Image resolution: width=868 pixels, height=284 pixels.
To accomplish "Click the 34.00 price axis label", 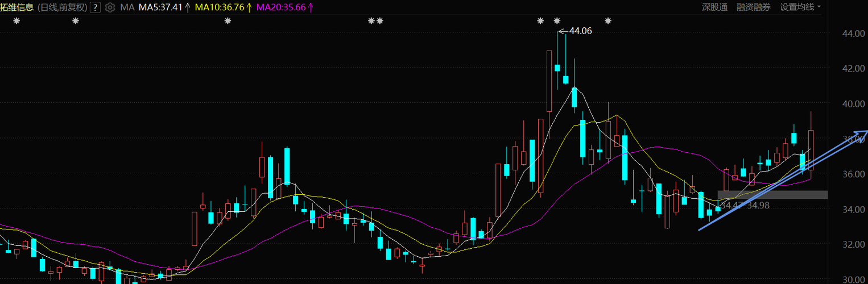I will (853, 209).
